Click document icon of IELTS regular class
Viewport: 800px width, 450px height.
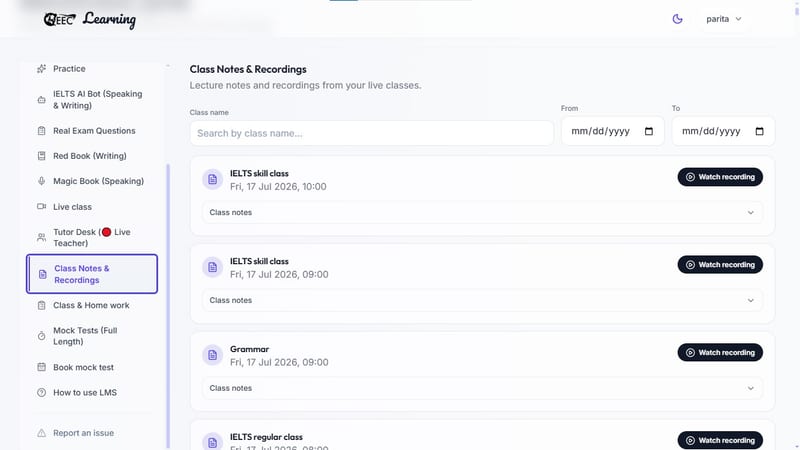(212, 442)
